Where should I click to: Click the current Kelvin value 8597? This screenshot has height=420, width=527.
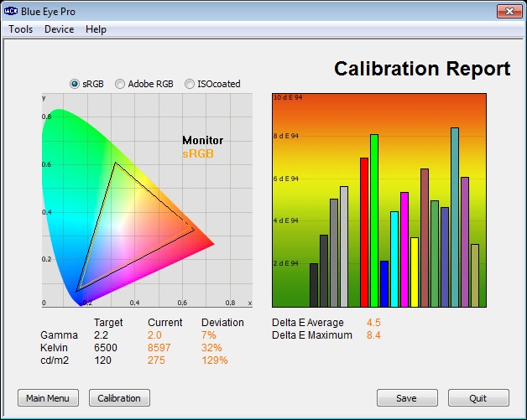159,347
